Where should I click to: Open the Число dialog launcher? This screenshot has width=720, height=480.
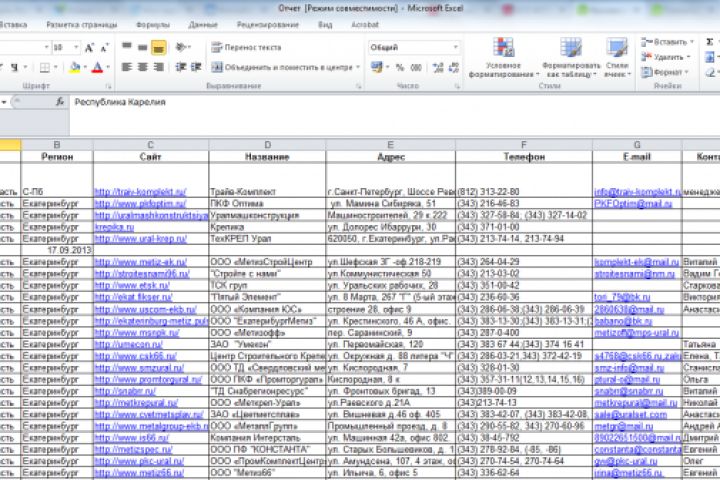457,86
